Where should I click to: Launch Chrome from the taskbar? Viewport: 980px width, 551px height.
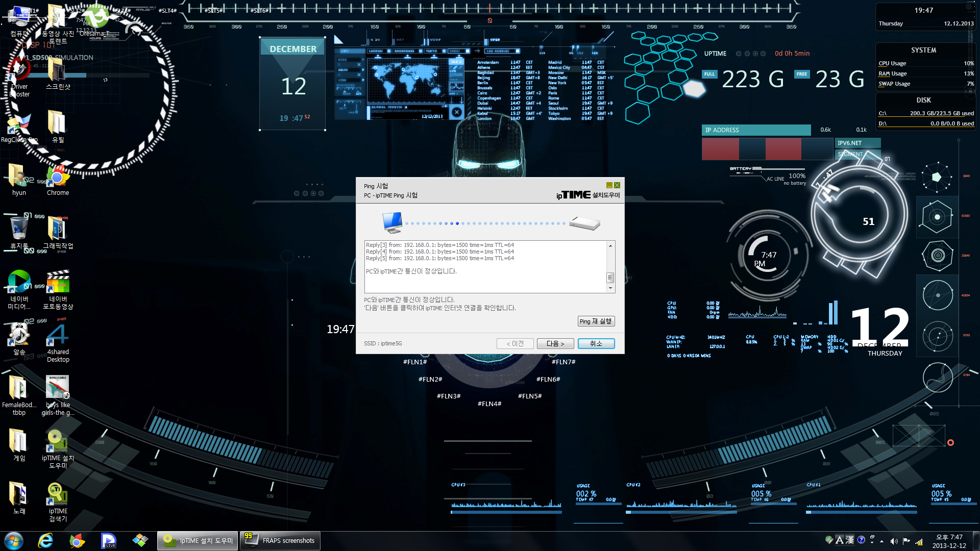(77, 541)
